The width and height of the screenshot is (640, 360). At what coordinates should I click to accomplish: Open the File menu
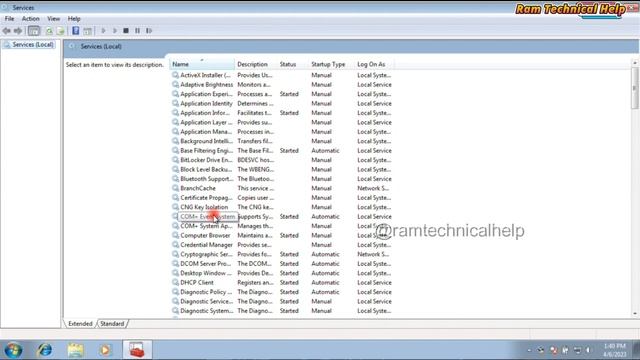(x=9, y=19)
